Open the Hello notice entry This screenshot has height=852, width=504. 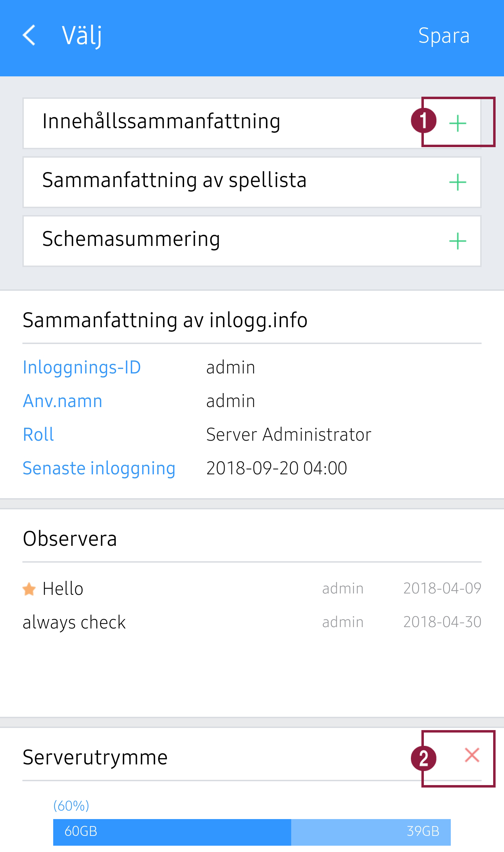click(x=63, y=589)
